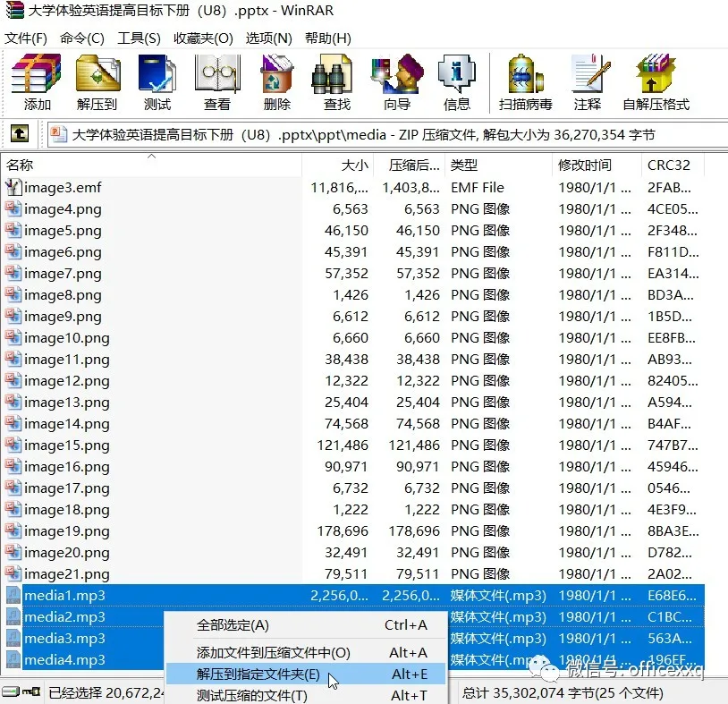Open the 工具(S) menu
Screen dimensions: 728x704
[140, 38]
